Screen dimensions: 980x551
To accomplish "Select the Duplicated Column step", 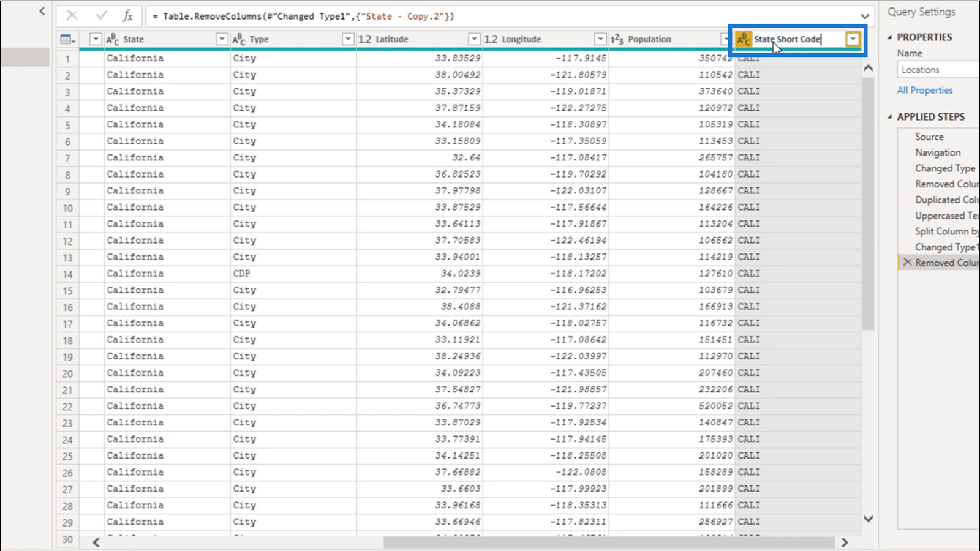I will (x=947, y=200).
